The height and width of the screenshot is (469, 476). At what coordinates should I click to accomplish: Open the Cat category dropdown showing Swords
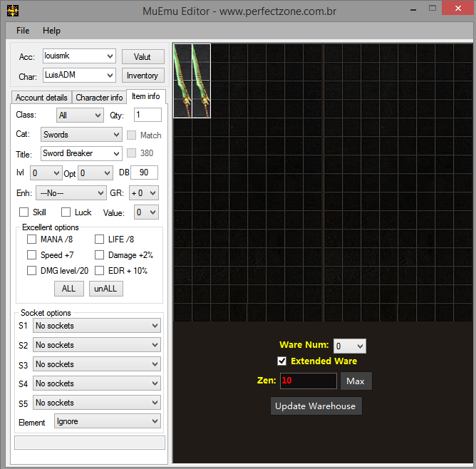point(81,135)
